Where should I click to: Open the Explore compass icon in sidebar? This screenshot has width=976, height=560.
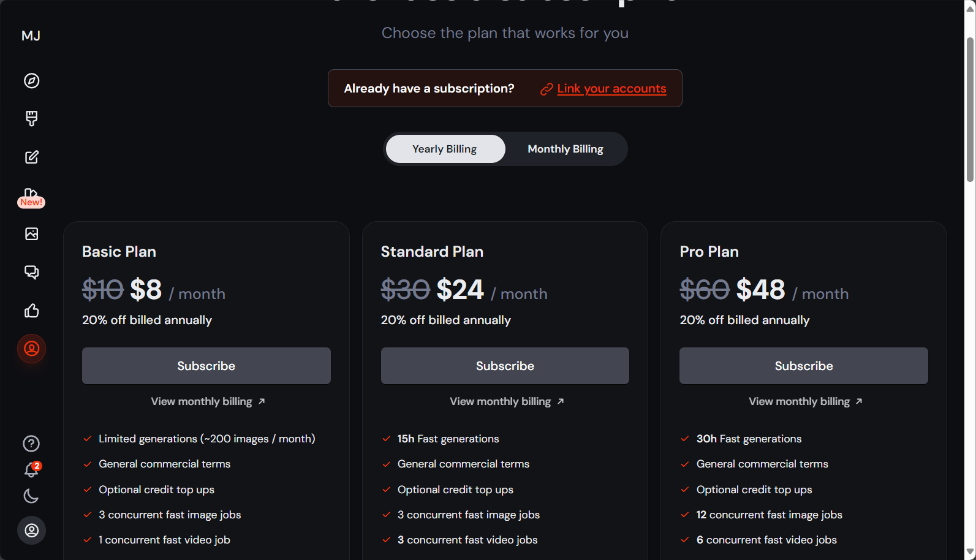click(31, 81)
